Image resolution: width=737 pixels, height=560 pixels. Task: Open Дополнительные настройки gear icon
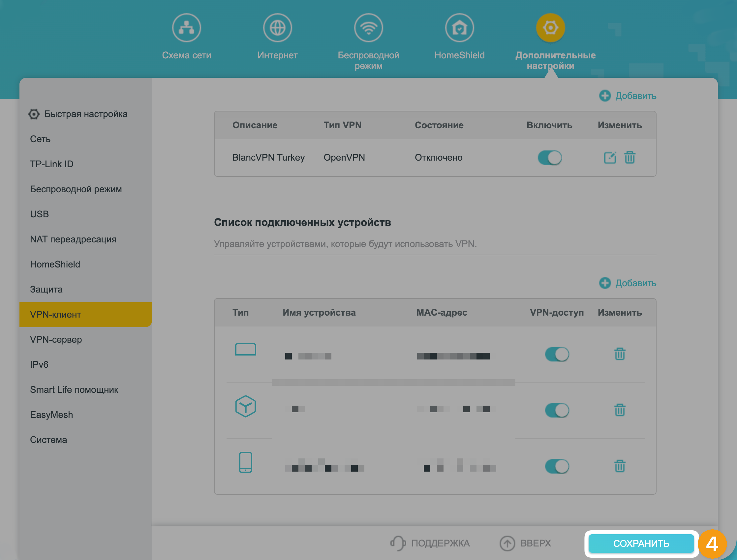[550, 28]
